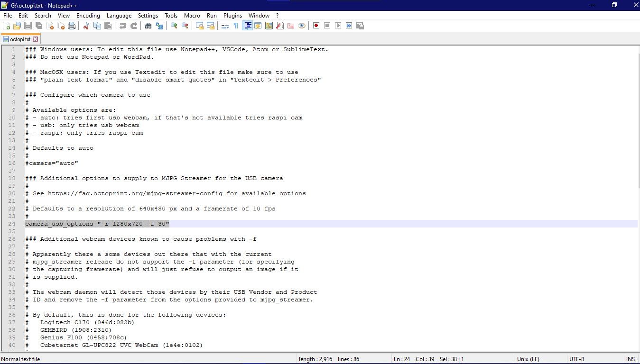
Task: Save the current recorded macro icon
Action: (x=360, y=26)
